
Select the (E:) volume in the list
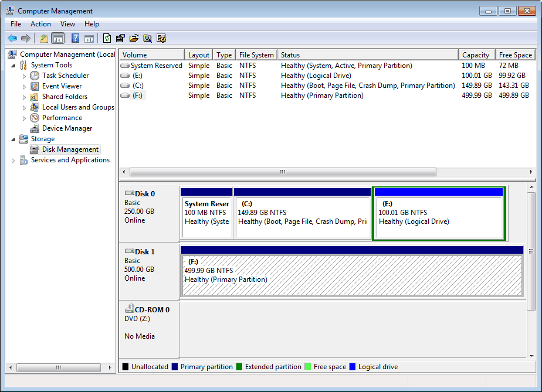click(327, 76)
